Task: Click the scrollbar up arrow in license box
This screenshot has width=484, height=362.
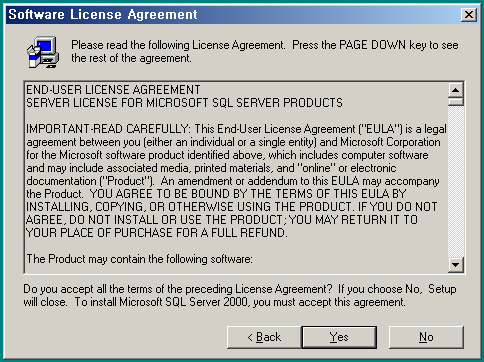Action: pyautogui.click(x=456, y=90)
